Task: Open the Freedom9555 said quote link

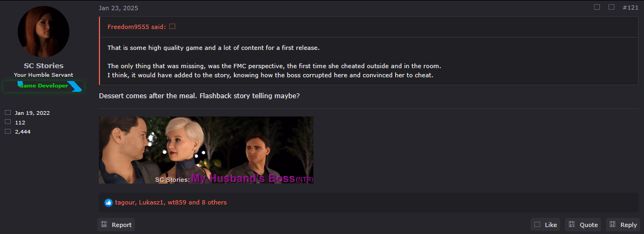Action: (137, 27)
